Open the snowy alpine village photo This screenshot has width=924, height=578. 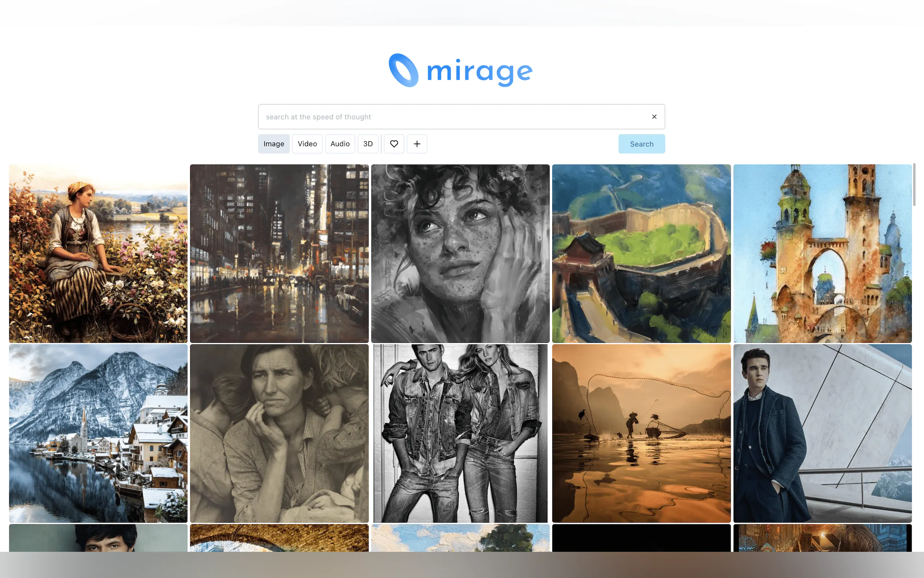coord(98,433)
